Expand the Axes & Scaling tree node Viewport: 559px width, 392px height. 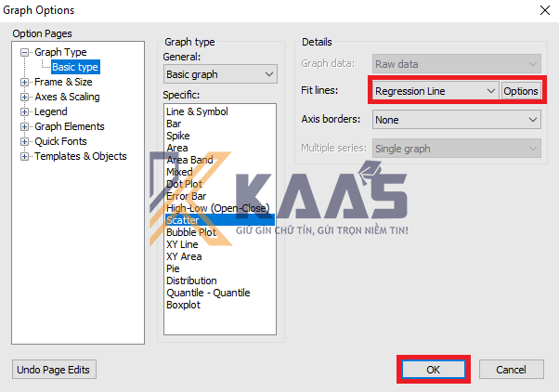25,97
